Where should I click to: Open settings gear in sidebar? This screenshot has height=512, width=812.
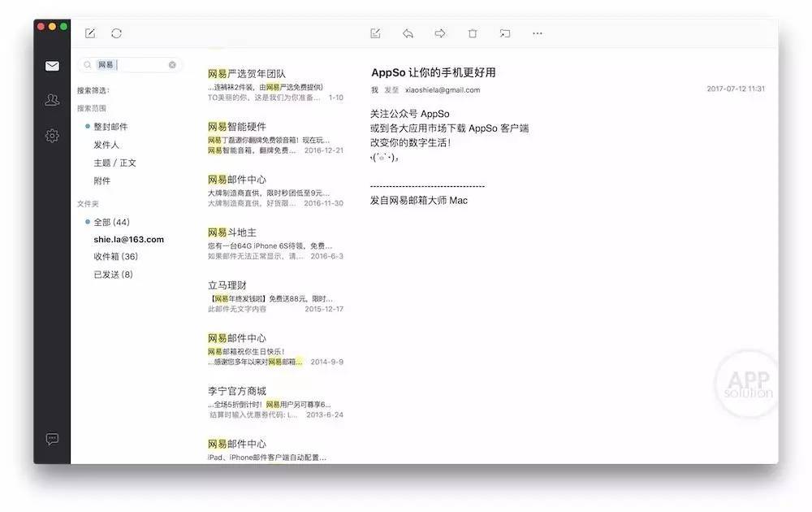[x=52, y=136]
